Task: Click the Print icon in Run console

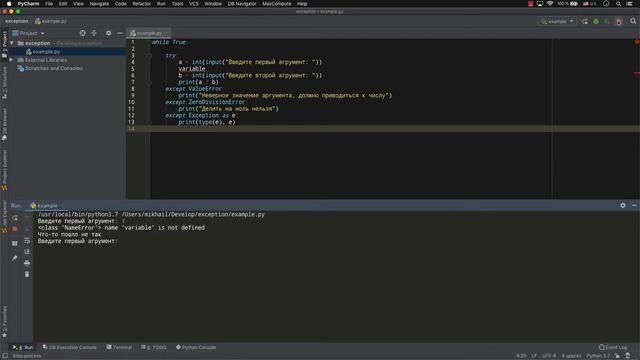Action: 27,263
